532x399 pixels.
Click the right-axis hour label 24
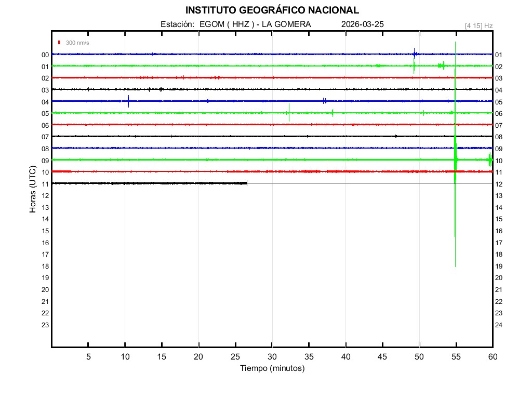coord(499,325)
